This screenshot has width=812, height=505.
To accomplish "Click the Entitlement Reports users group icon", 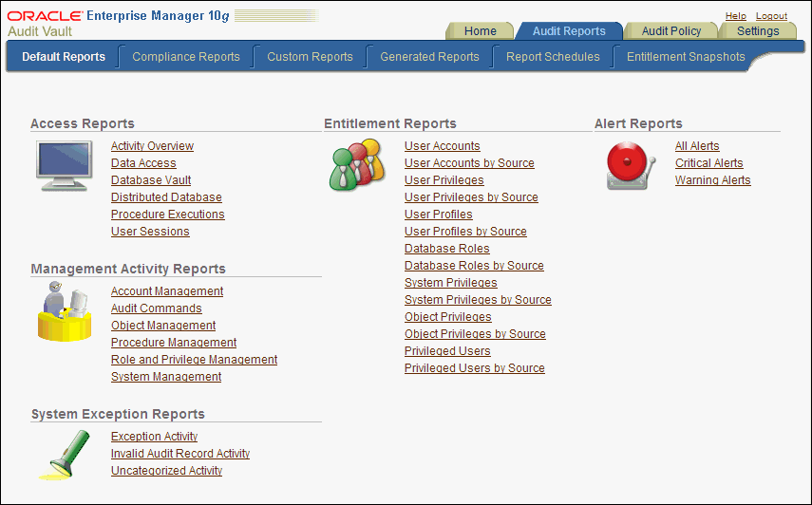I will click(357, 164).
